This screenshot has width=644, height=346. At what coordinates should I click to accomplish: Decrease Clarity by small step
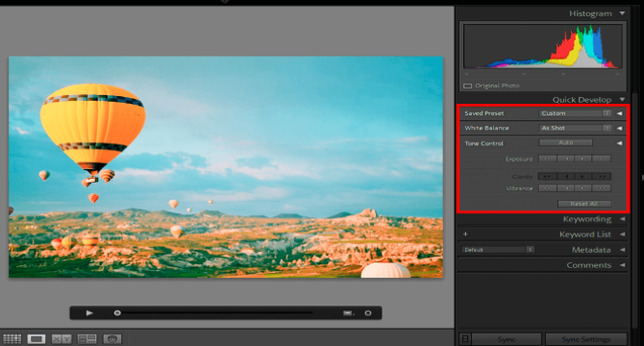(566, 177)
